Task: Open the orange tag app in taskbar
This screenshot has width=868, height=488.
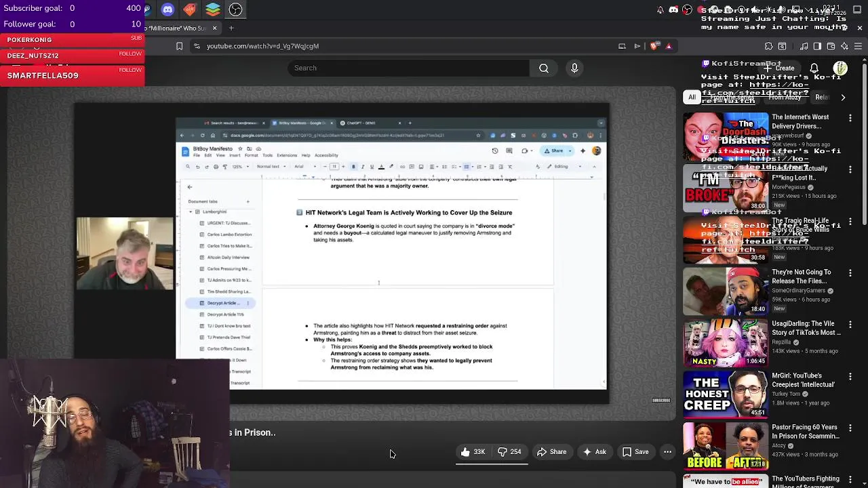Action: [190, 9]
